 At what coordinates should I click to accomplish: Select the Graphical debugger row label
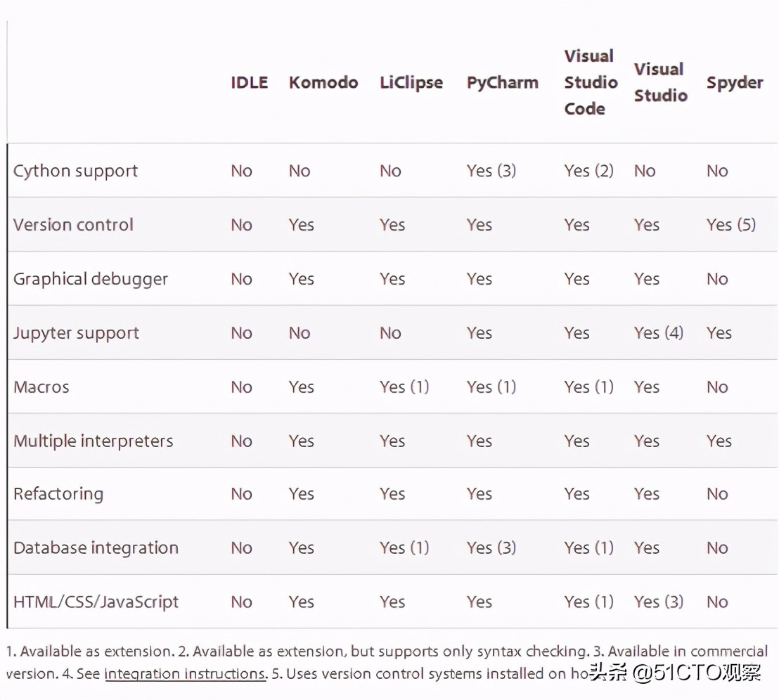pyautogui.click(x=91, y=279)
